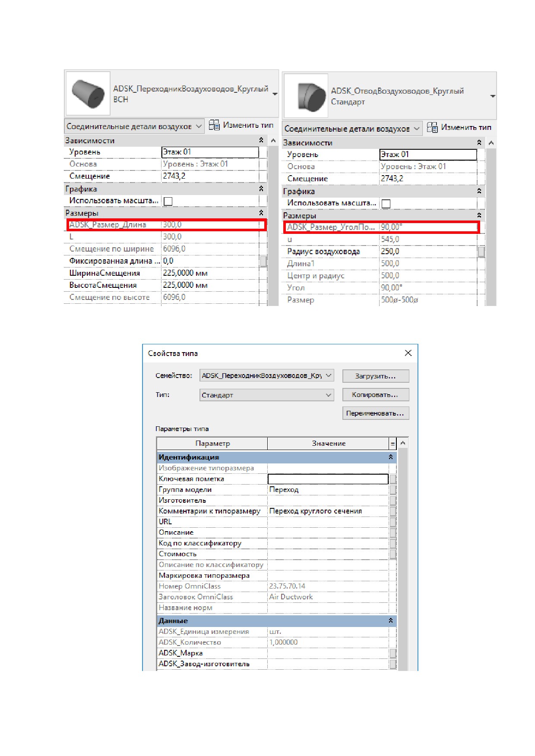The width and height of the screenshot is (535, 756).
Task: Collapse 'Размеры' group in left panel
Action: [x=261, y=213]
